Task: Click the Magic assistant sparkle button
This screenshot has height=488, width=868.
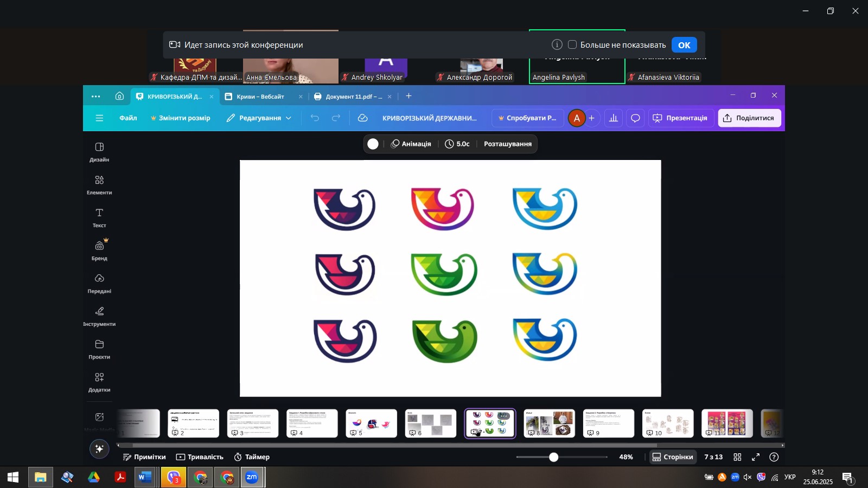Action: (x=99, y=449)
